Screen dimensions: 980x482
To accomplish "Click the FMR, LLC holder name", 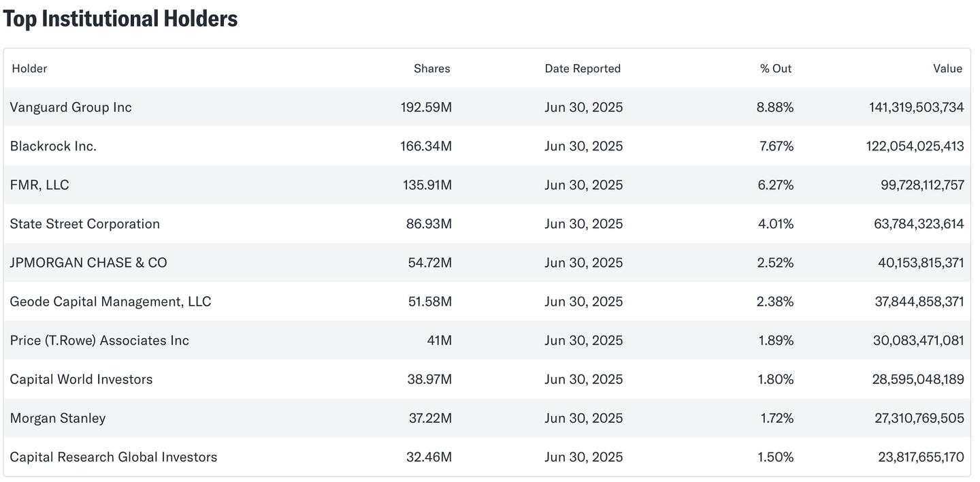I will 39,184.
